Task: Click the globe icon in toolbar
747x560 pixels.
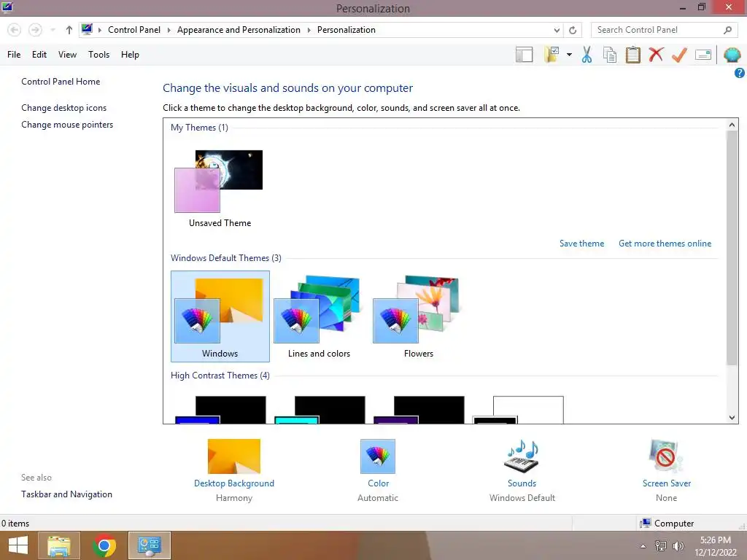Action: (x=732, y=55)
